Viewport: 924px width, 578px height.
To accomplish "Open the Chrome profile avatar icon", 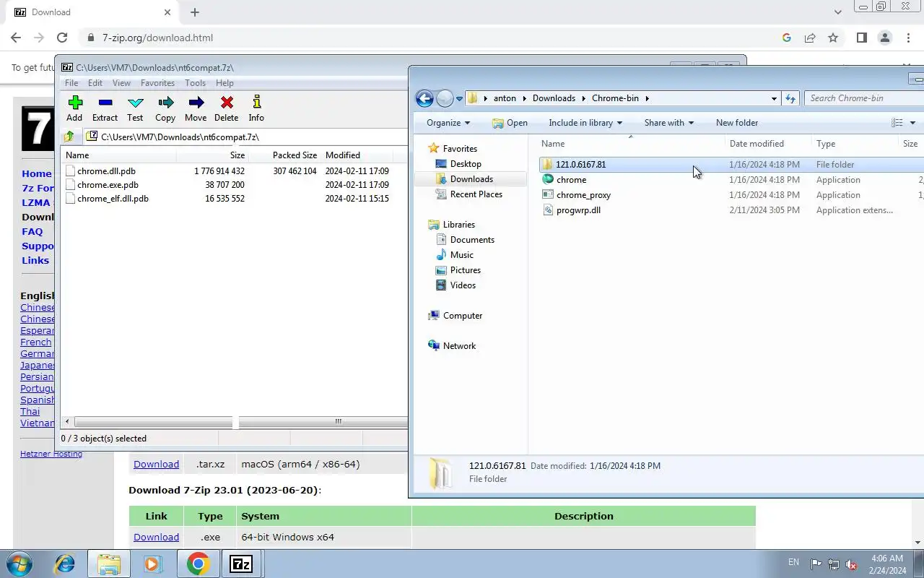I will click(x=884, y=38).
